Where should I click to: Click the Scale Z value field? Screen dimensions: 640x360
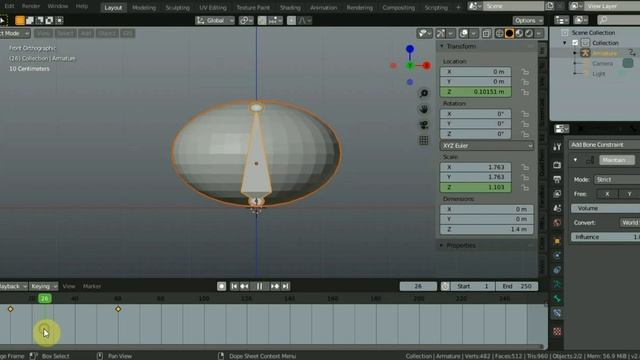(476, 187)
